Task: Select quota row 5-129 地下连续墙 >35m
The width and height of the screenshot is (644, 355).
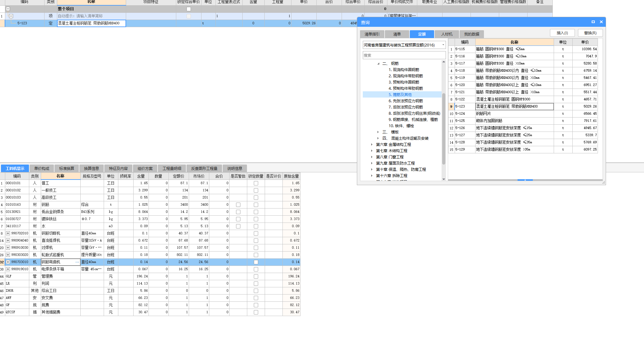Action: (523, 150)
